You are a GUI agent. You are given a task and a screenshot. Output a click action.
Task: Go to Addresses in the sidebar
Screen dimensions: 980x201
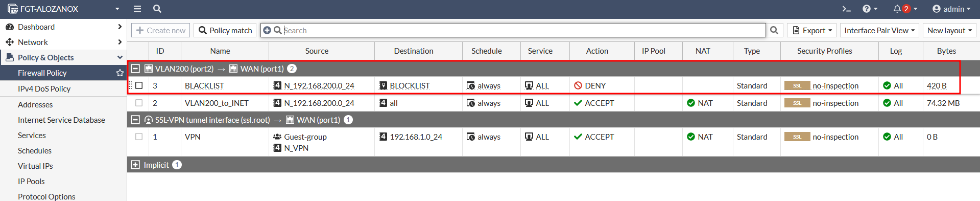pos(35,104)
